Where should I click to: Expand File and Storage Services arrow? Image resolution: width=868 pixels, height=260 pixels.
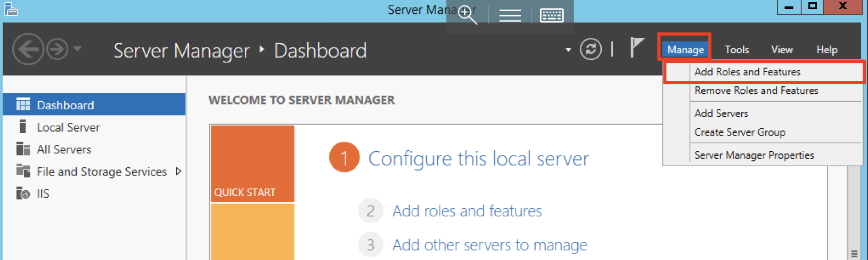click(x=178, y=171)
